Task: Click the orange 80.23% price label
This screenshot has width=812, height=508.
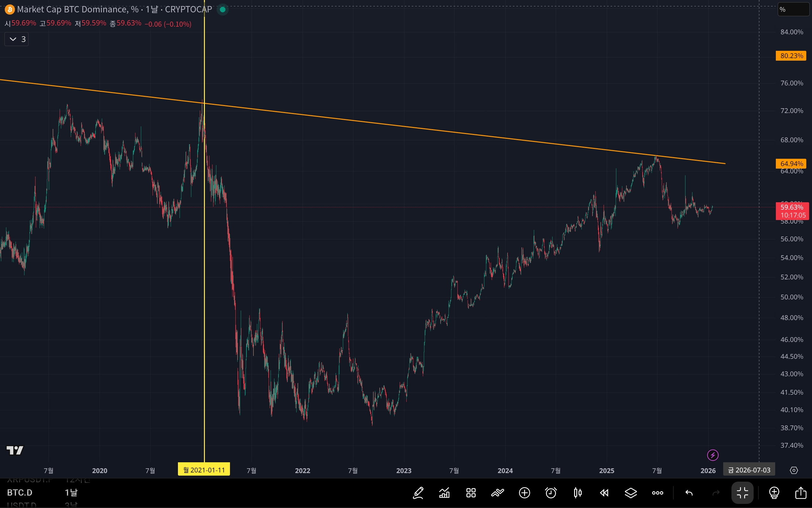Action: [x=791, y=56]
